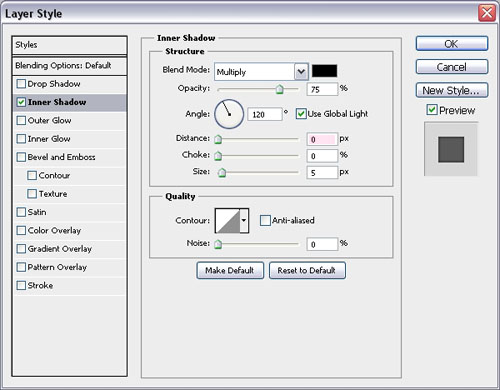The image size is (500, 390).
Task: Turn on the Stroke checkbox
Action: pyautogui.click(x=21, y=285)
